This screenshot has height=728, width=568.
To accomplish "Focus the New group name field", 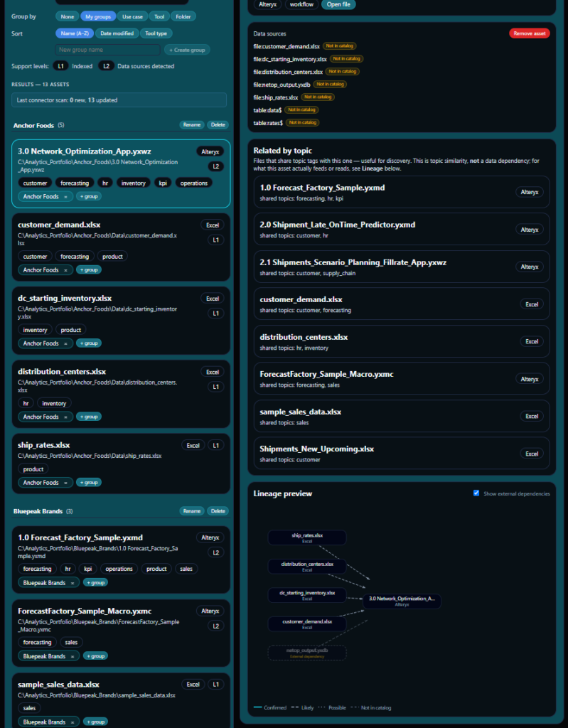I will 108,50.
